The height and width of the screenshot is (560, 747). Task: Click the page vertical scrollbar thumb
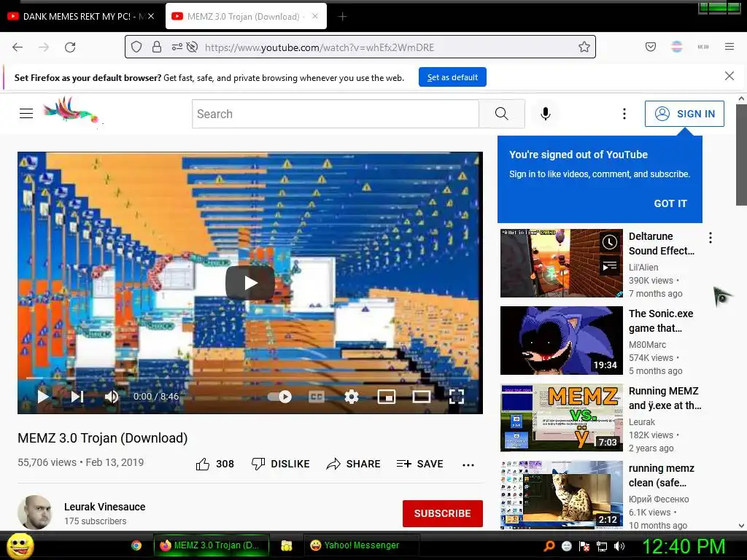(x=741, y=155)
